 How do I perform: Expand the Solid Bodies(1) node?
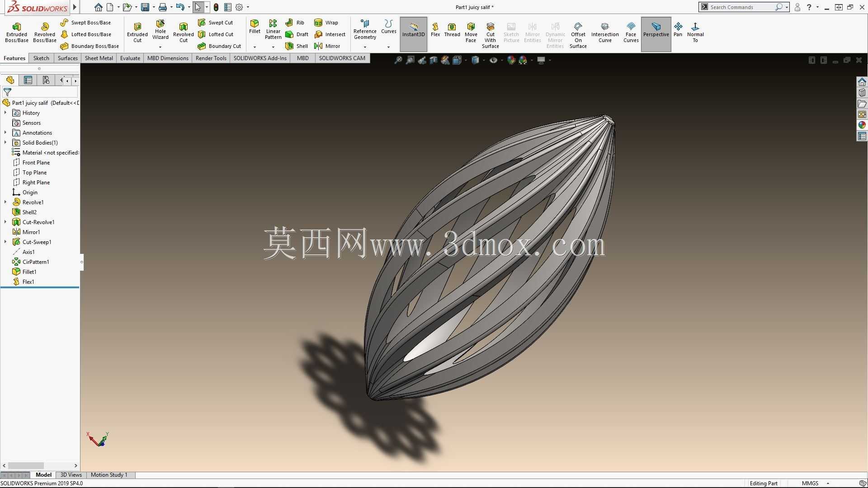(x=5, y=143)
